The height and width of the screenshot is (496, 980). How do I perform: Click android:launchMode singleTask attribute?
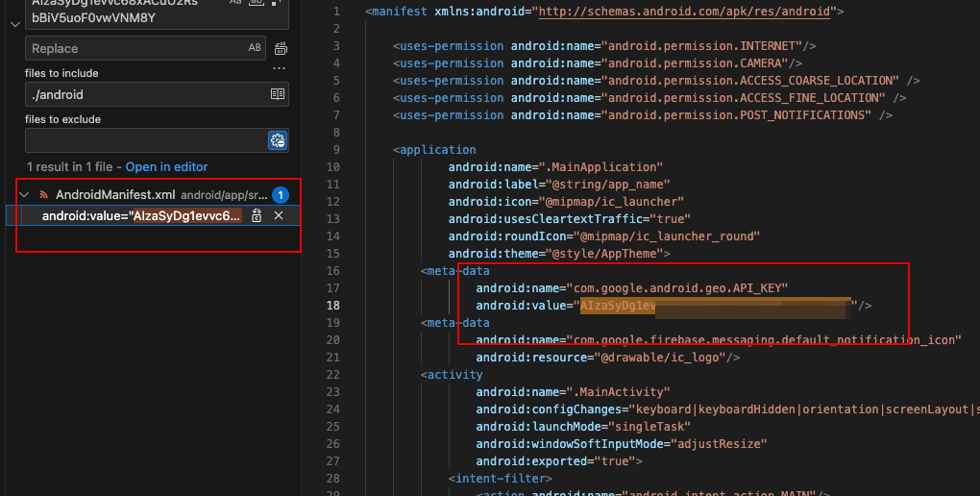pyautogui.click(x=583, y=427)
